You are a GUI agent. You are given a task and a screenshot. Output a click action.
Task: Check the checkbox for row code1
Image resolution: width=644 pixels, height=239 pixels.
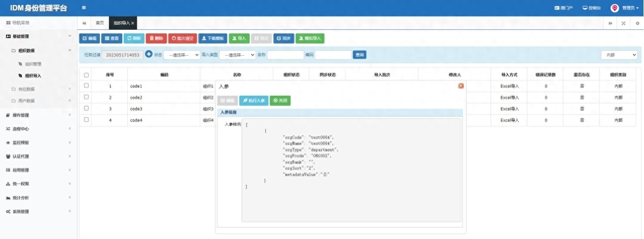click(86, 86)
